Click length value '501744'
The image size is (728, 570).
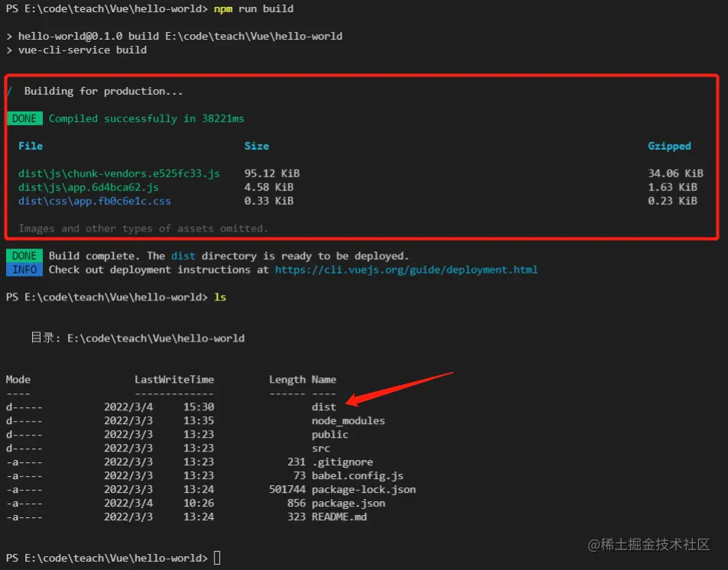tap(287, 490)
